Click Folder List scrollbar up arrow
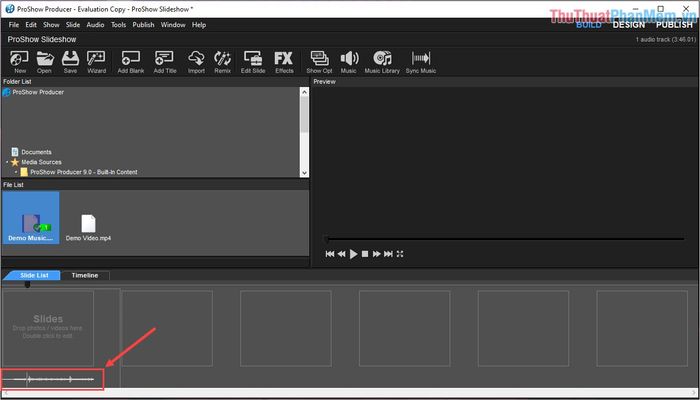 [304, 92]
